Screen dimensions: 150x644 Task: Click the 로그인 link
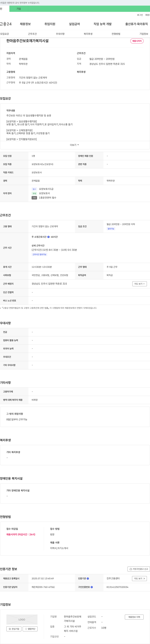point(140,15)
